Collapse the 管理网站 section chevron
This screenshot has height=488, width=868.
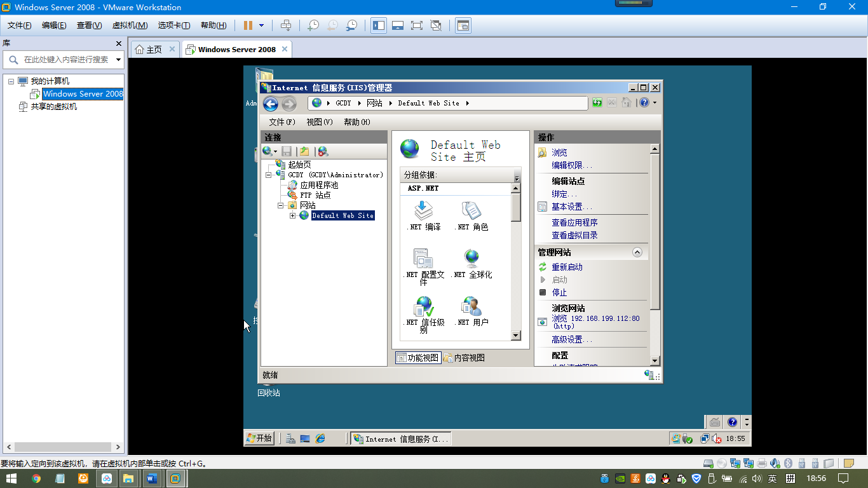tap(637, 252)
